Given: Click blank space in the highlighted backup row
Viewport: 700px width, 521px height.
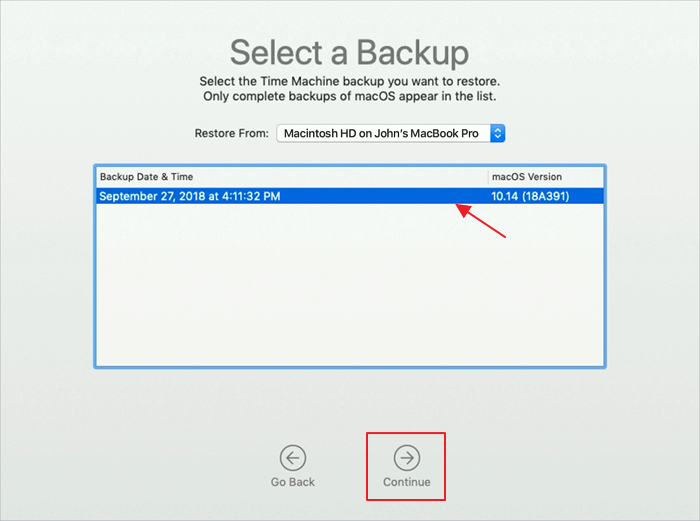Looking at the screenshot, I should coord(380,196).
